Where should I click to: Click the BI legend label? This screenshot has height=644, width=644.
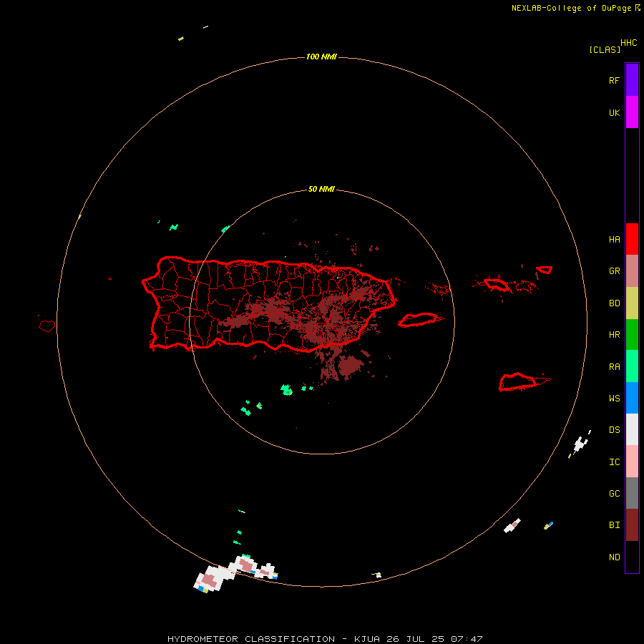[x=614, y=525]
